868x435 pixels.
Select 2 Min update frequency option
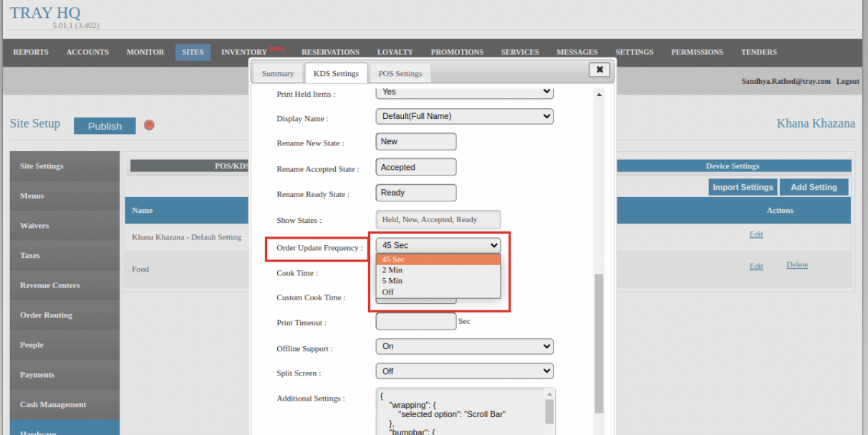click(392, 270)
